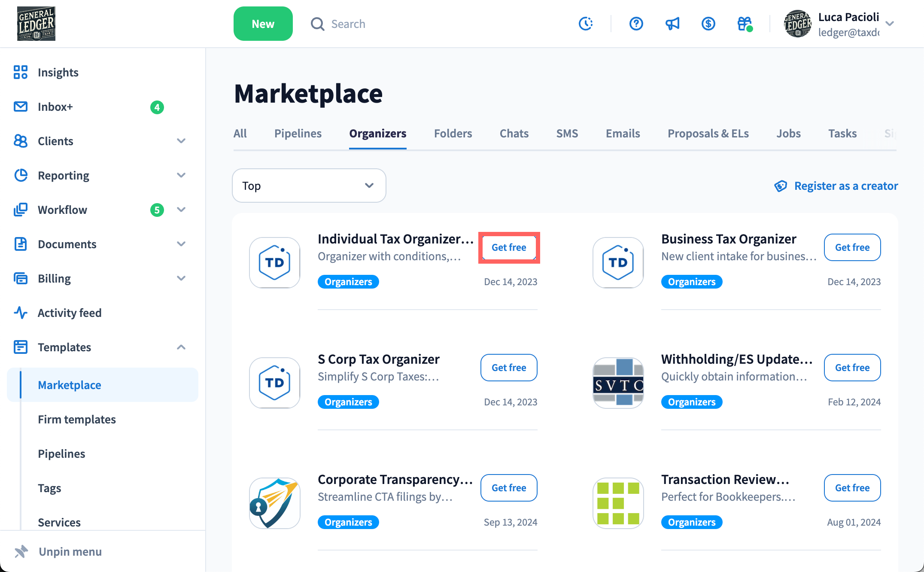Expand the Billing submenu chevron
This screenshot has width=924, height=572.
click(x=181, y=278)
